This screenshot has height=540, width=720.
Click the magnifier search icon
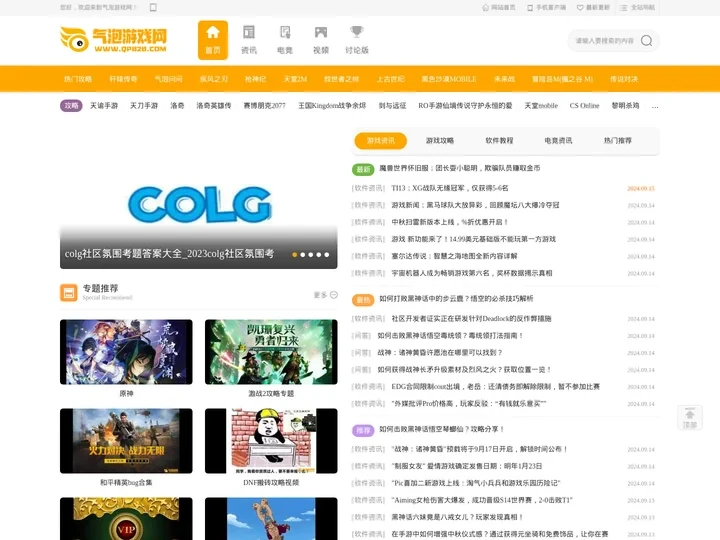point(647,41)
